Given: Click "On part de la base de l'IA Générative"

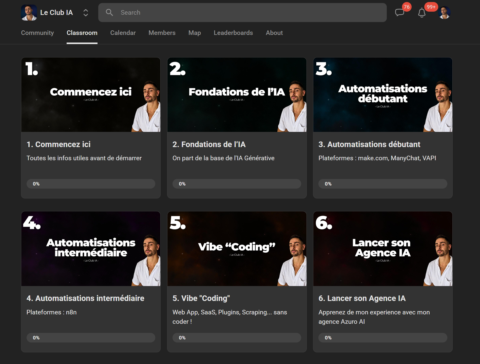Looking at the screenshot, I should coord(223,158).
